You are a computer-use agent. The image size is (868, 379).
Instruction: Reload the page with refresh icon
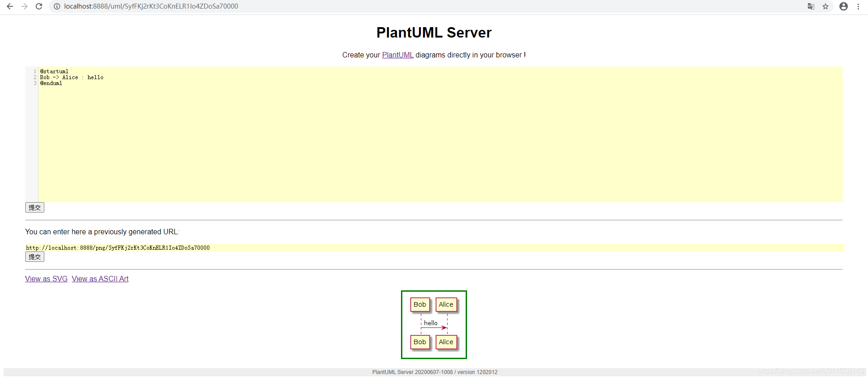[x=39, y=6]
